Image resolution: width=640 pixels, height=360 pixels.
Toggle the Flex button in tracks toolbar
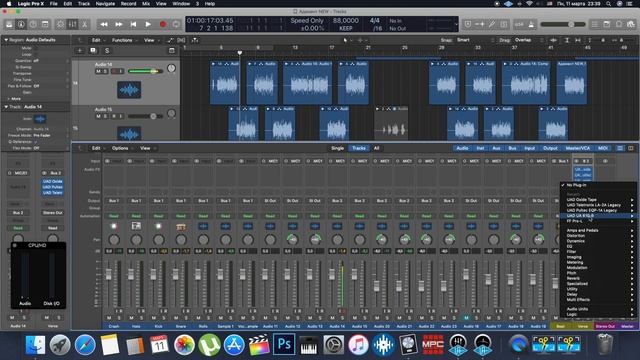click(x=181, y=40)
